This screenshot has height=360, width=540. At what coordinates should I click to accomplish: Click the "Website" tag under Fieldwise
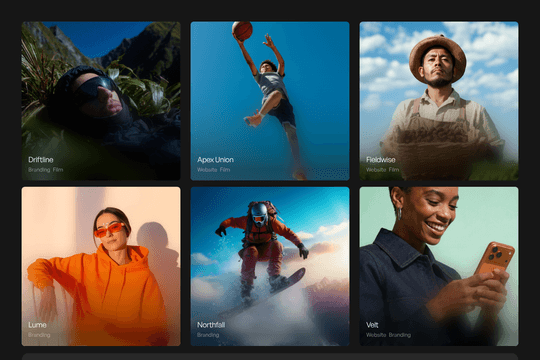point(376,169)
